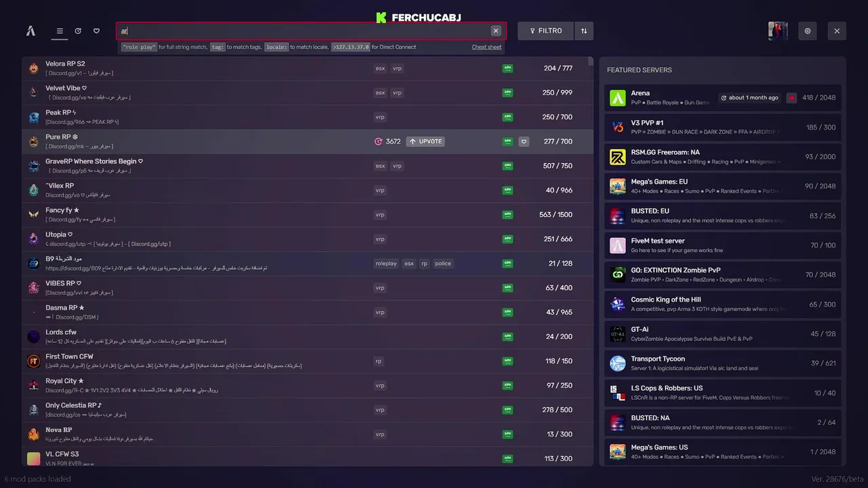
Task: Click the Velvet Vibe server icon
Action: (x=34, y=93)
